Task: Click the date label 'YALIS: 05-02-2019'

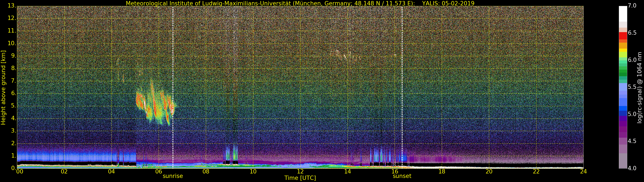Action: [448, 3]
